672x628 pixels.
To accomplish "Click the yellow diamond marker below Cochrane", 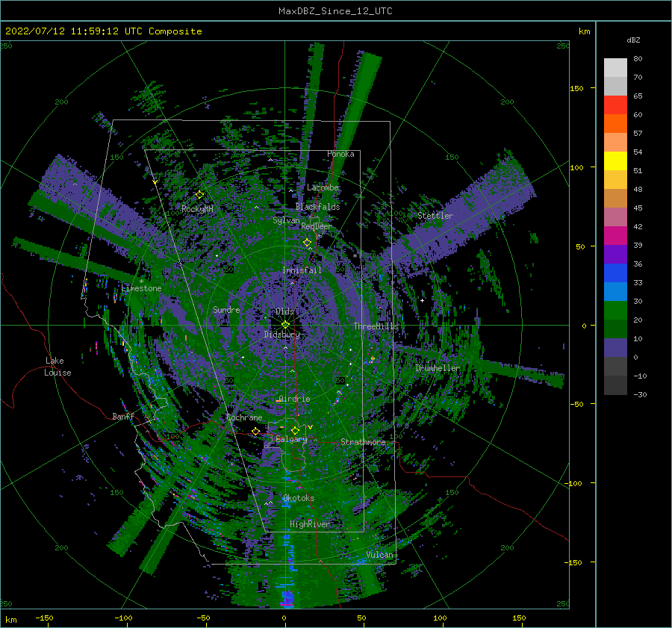I will tap(256, 432).
